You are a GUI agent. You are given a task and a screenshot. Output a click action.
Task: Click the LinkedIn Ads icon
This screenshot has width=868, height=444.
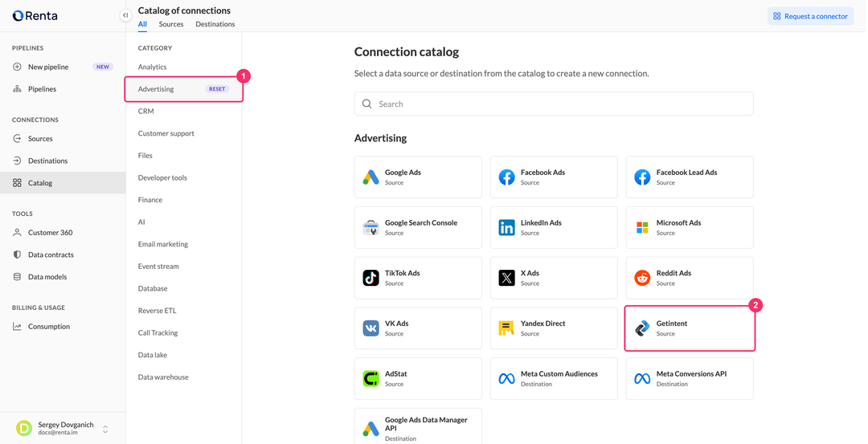click(506, 227)
